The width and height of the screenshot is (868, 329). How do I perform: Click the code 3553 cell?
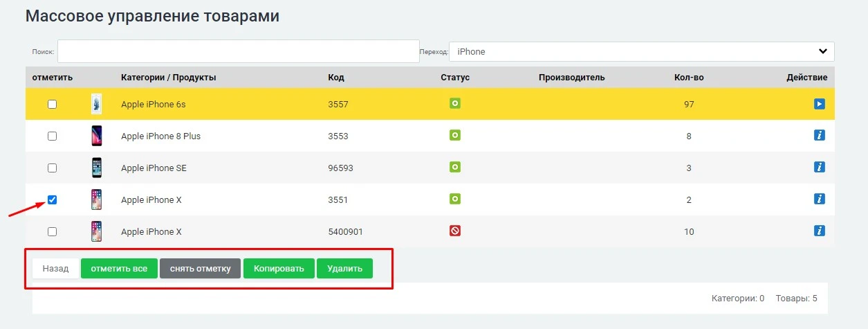click(338, 136)
